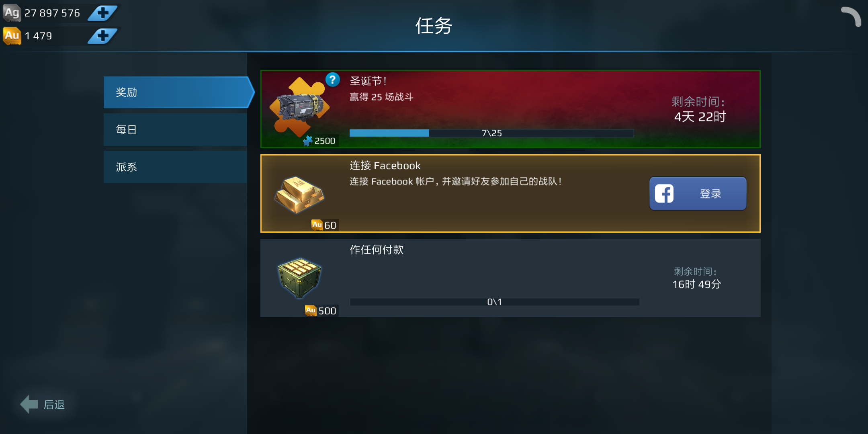The width and height of the screenshot is (868, 434).
Task: Tap the Ag silver currency icon
Action: pyautogui.click(x=12, y=13)
